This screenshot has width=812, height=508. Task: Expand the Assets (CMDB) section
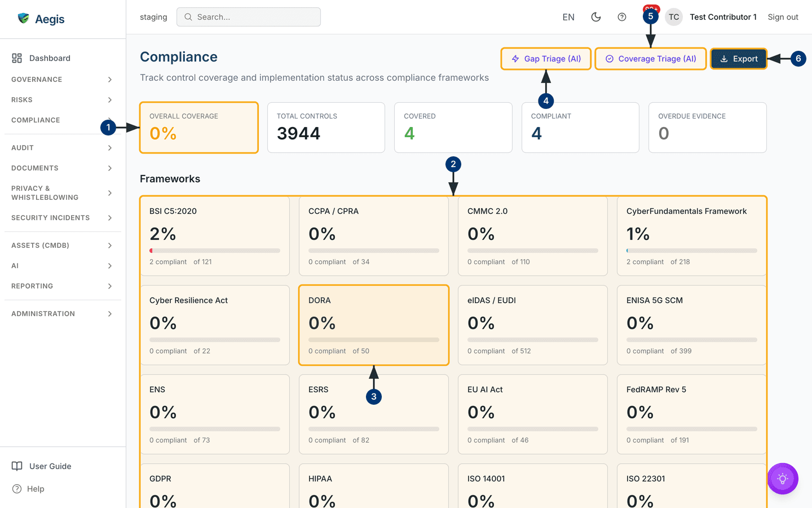(x=63, y=246)
